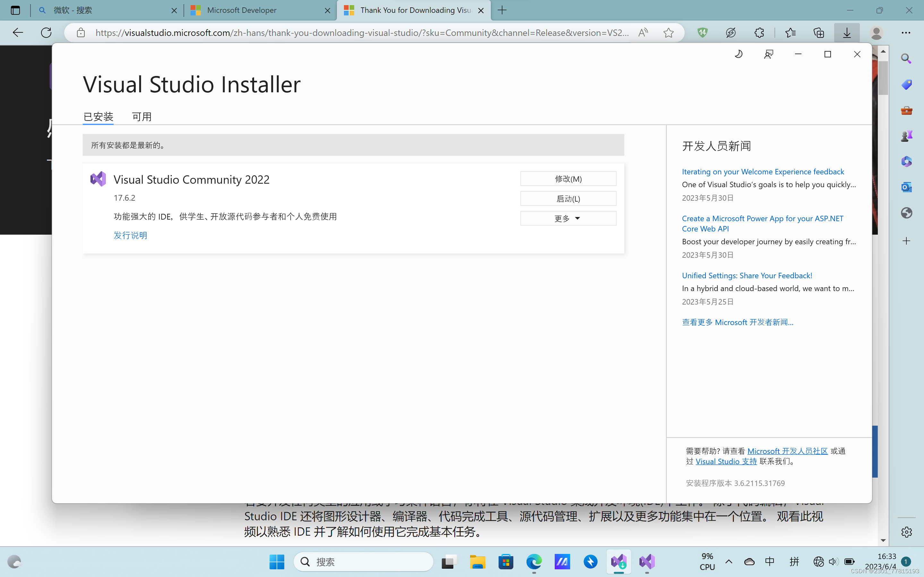
Task: Click the Edge extensions puzzle icon
Action: pos(759,33)
